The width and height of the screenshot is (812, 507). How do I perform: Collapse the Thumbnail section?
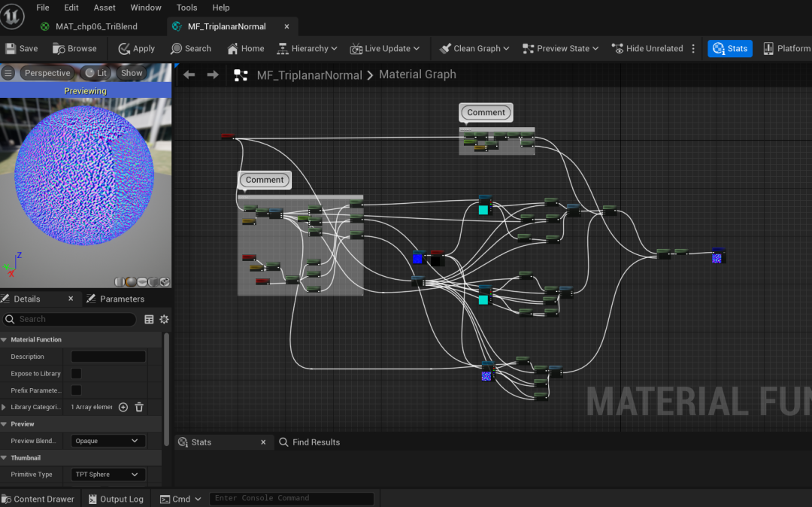pos(5,458)
